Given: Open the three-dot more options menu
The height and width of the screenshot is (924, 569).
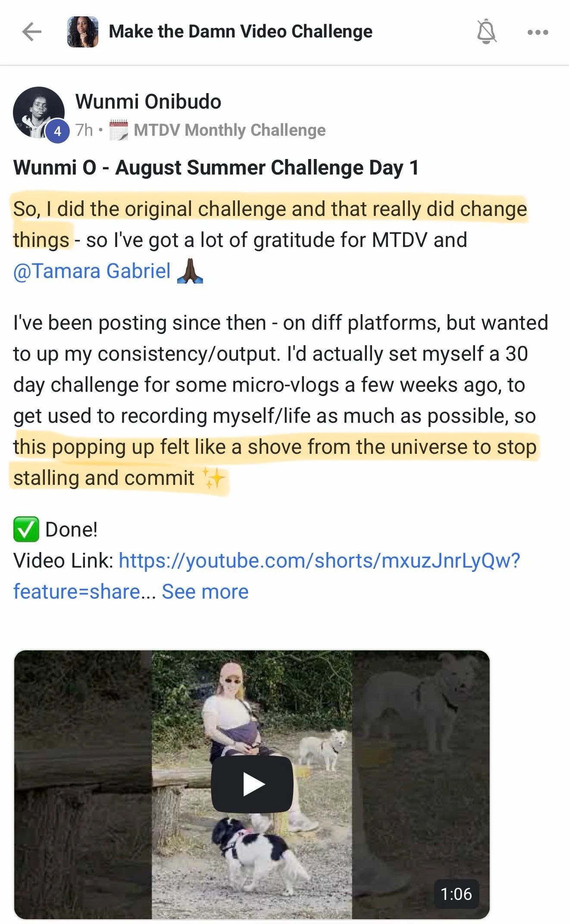Looking at the screenshot, I should (x=538, y=32).
